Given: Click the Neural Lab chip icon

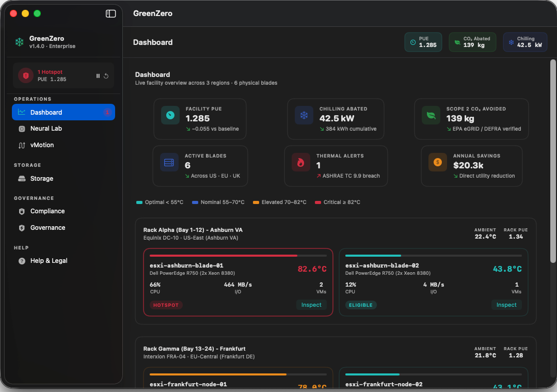Looking at the screenshot, I should tap(22, 129).
